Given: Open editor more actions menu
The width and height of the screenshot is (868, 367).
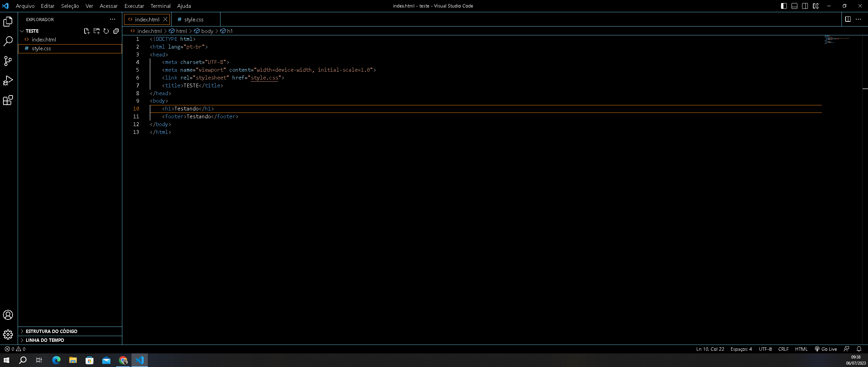Looking at the screenshot, I should [858, 19].
